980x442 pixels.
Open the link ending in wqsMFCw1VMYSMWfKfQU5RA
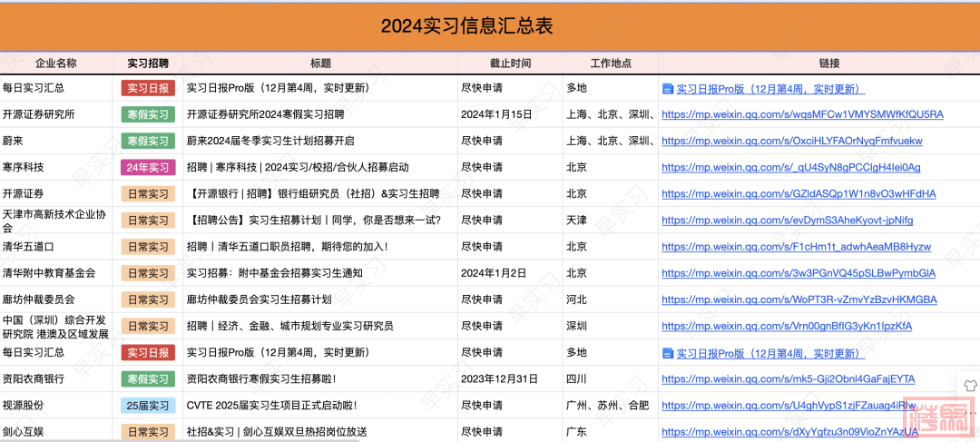(802, 115)
